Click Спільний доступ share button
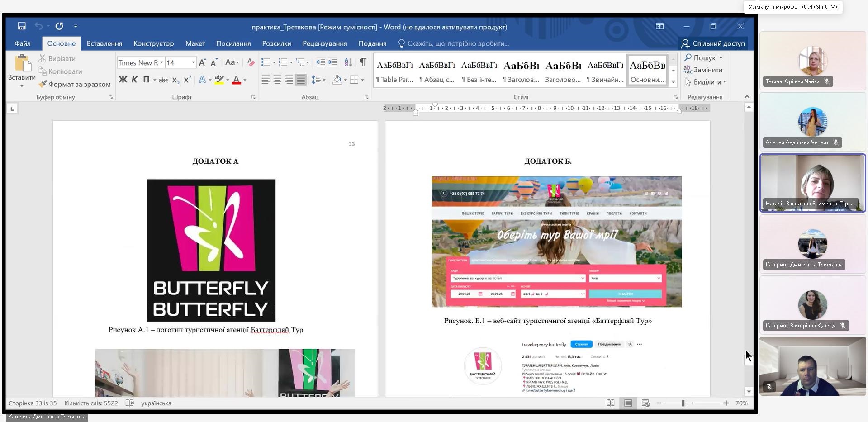Screen dimensions: 868x422 coord(713,43)
